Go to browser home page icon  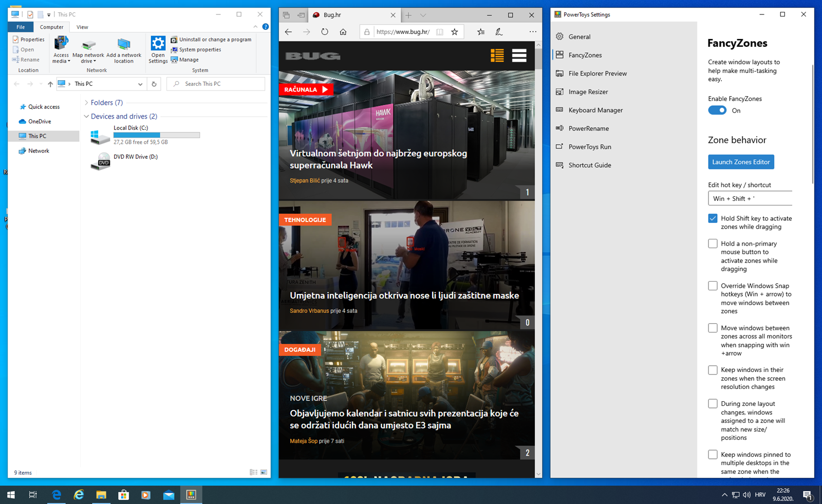tap(343, 32)
